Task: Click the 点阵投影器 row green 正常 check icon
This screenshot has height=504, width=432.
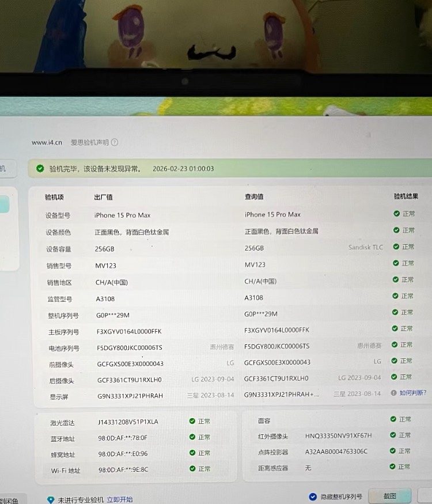Action: click(x=392, y=450)
